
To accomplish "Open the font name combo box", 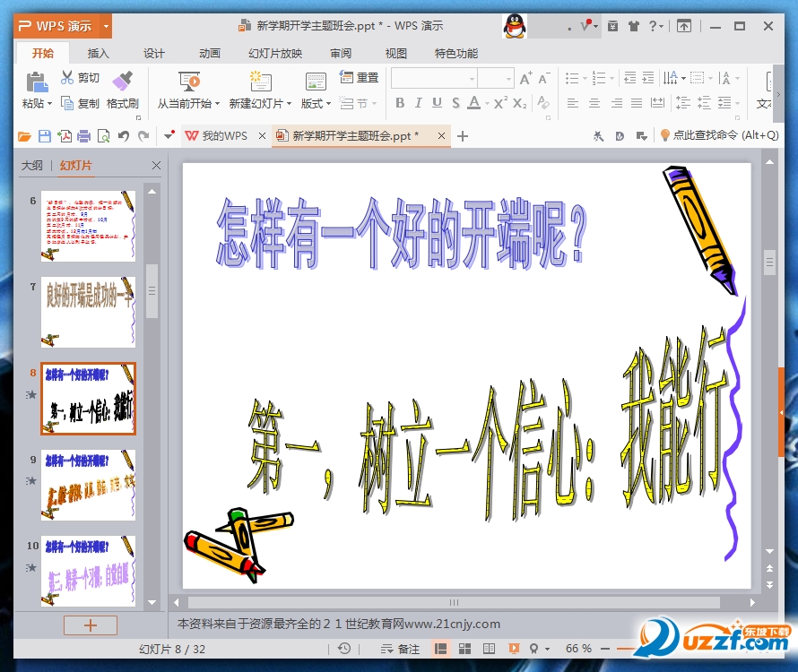I will click(x=434, y=79).
